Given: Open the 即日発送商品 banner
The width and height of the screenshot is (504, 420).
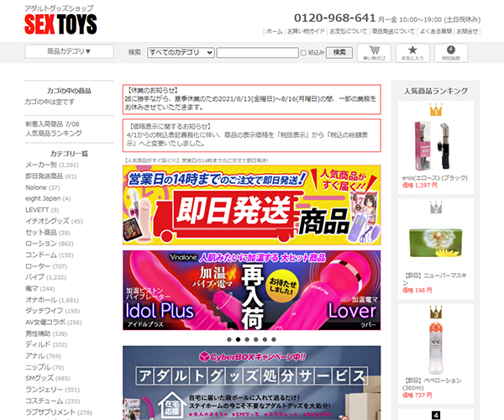Looking at the screenshot, I should [252, 205].
